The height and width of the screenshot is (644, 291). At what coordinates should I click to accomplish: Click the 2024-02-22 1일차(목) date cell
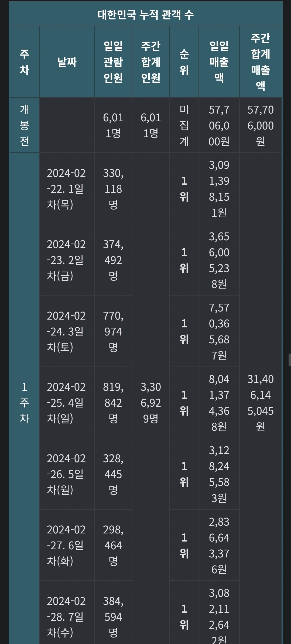coord(66,189)
